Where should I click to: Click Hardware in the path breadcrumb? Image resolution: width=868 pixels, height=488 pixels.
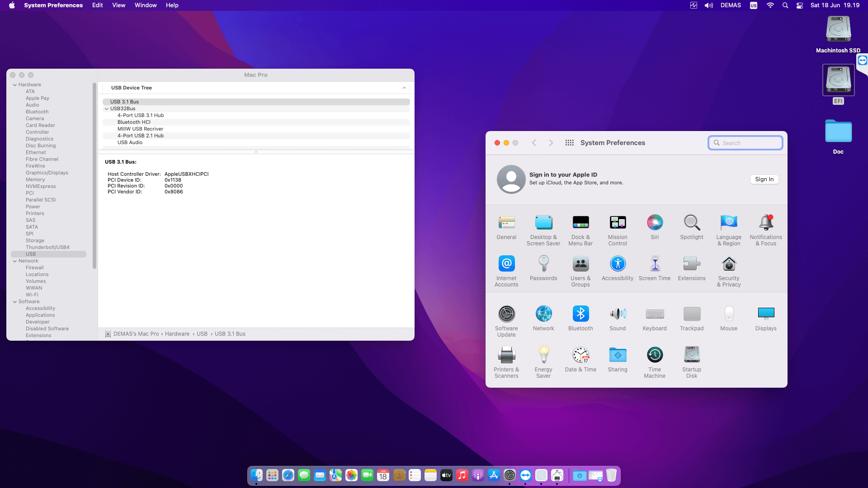tap(177, 334)
